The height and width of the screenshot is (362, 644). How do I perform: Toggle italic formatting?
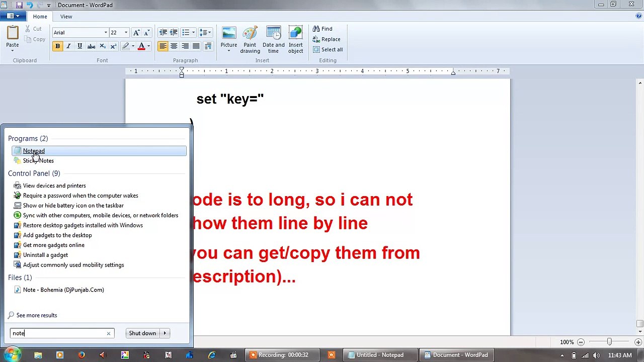pyautogui.click(x=68, y=46)
